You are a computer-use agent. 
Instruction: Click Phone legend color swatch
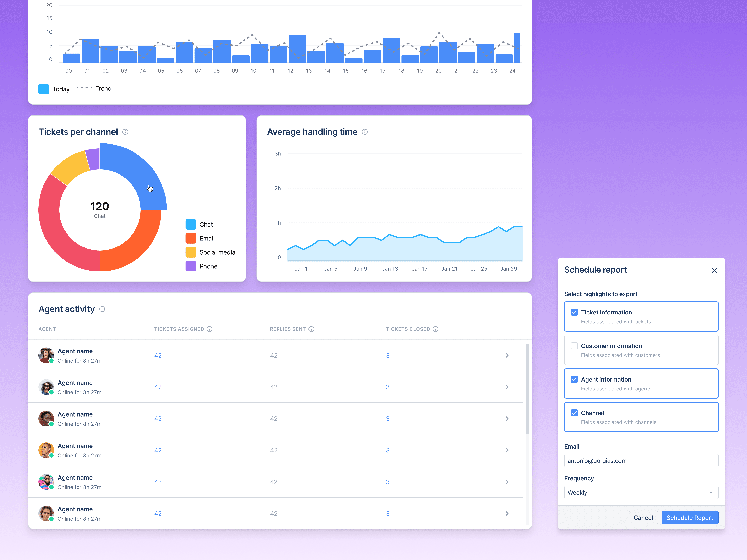[191, 266]
